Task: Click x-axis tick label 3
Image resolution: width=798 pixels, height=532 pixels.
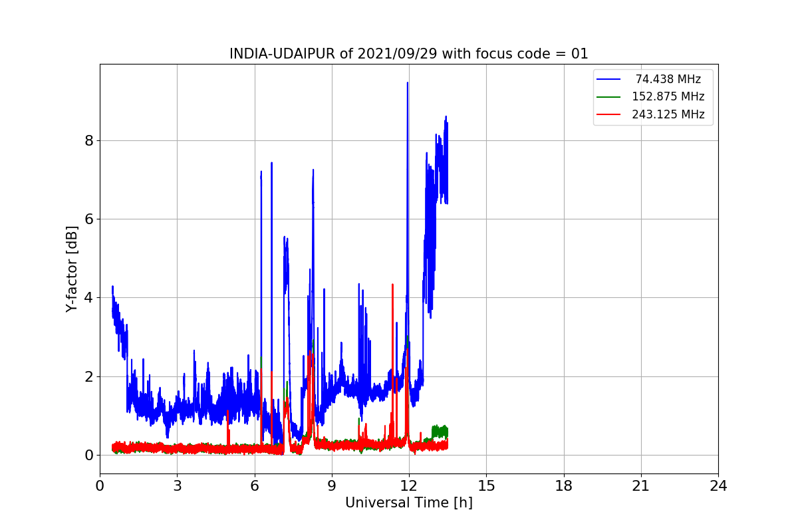Action: click(x=177, y=486)
